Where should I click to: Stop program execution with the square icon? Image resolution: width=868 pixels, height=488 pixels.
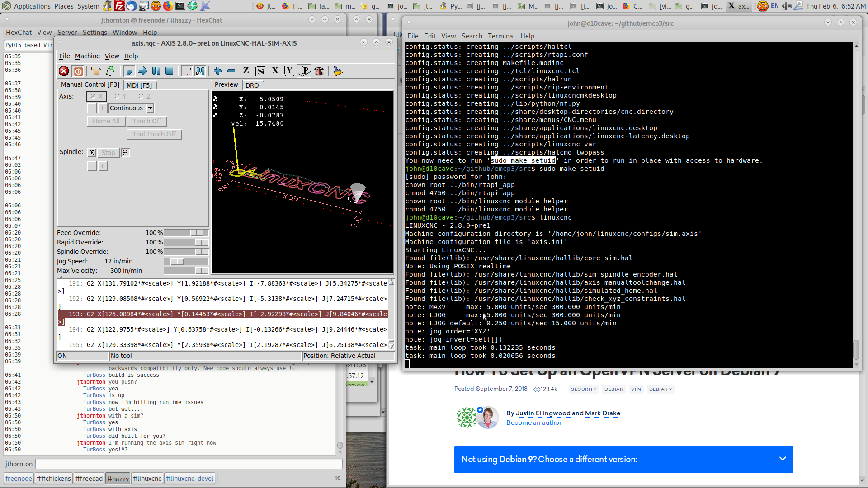coord(169,71)
